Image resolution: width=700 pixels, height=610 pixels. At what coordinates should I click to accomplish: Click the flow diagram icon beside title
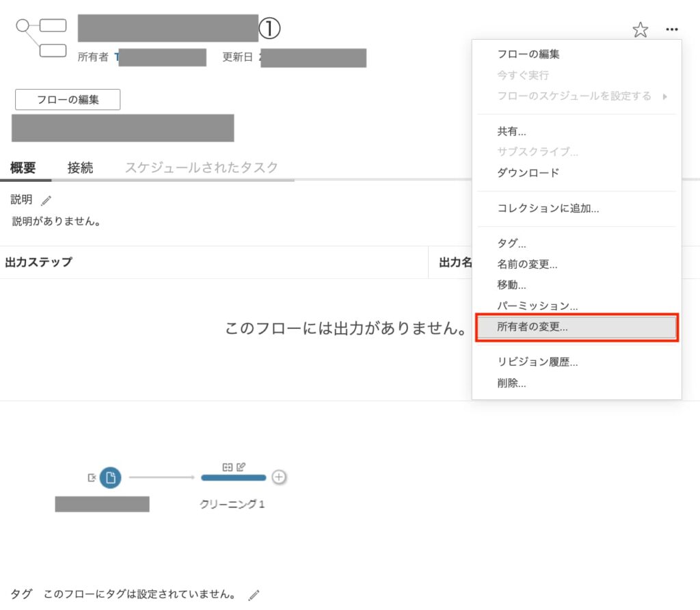click(x=41, y=38)
